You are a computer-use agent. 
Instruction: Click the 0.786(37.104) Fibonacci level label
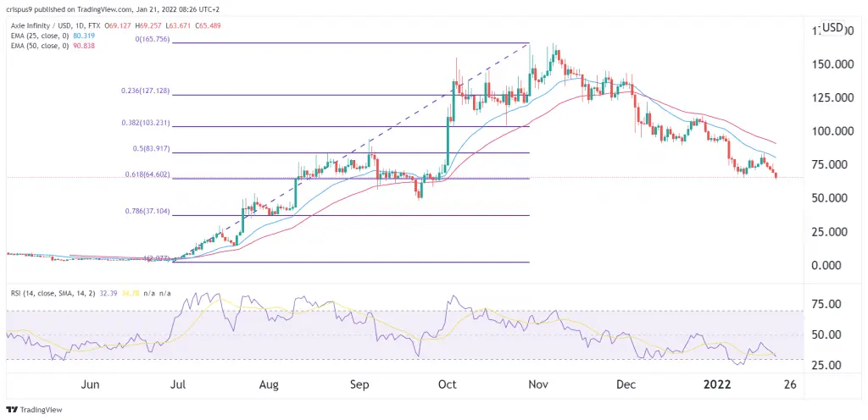(x=147, y=211)
